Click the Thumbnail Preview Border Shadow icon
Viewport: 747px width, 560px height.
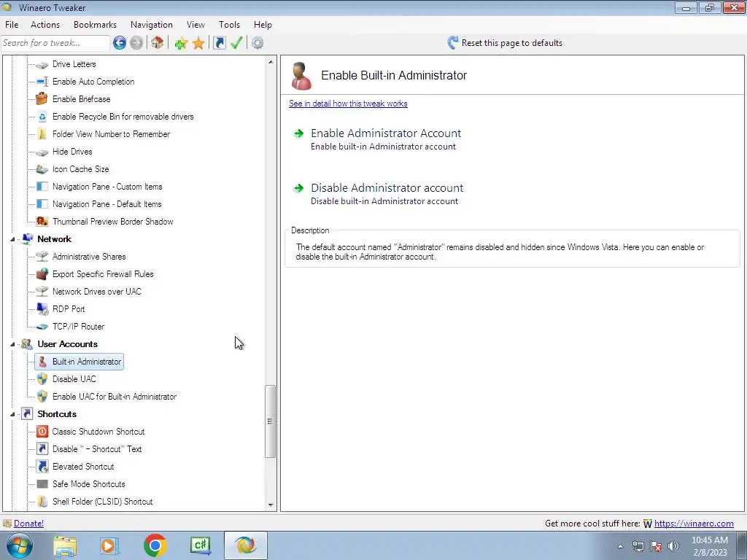pos(42,222)
